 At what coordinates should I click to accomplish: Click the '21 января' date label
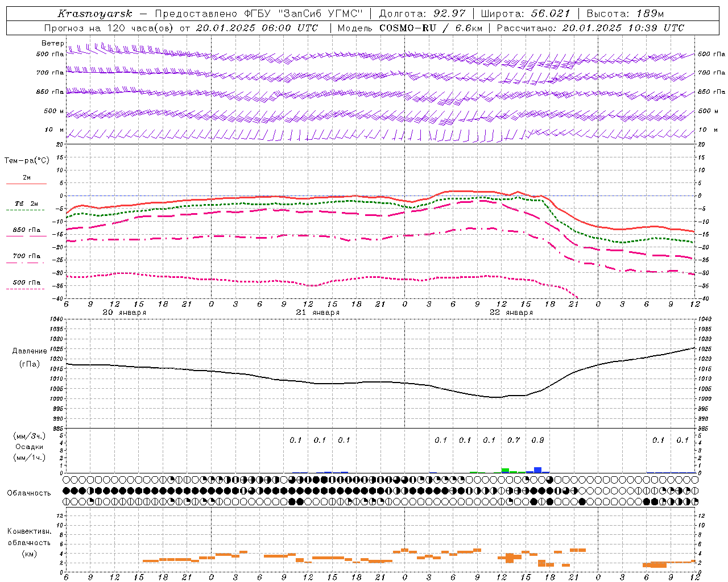[x=318, y=313]
